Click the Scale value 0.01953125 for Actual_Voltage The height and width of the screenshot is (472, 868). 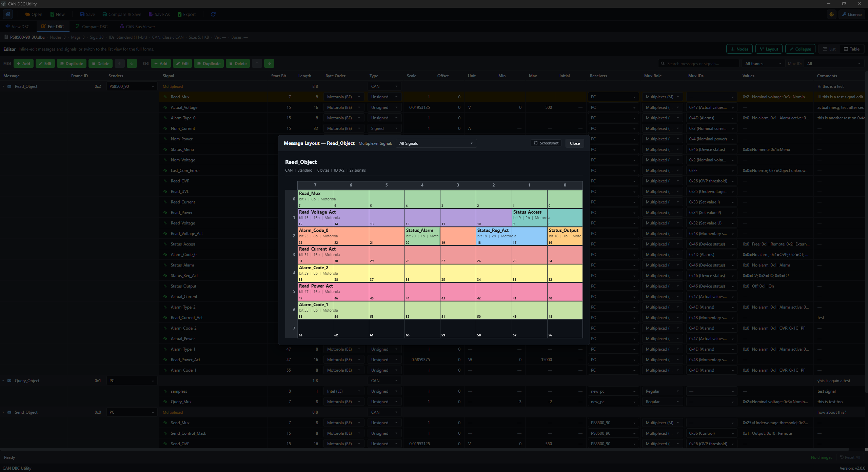point(419,107)
